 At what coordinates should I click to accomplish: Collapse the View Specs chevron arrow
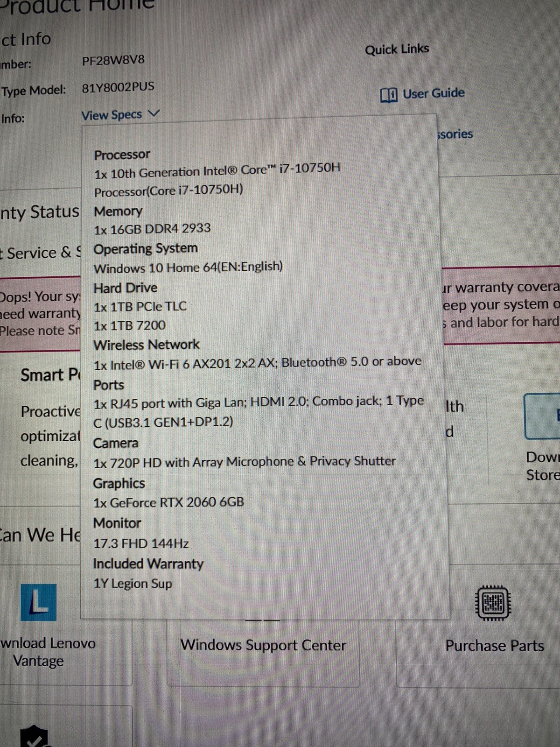tap(154, 113)
